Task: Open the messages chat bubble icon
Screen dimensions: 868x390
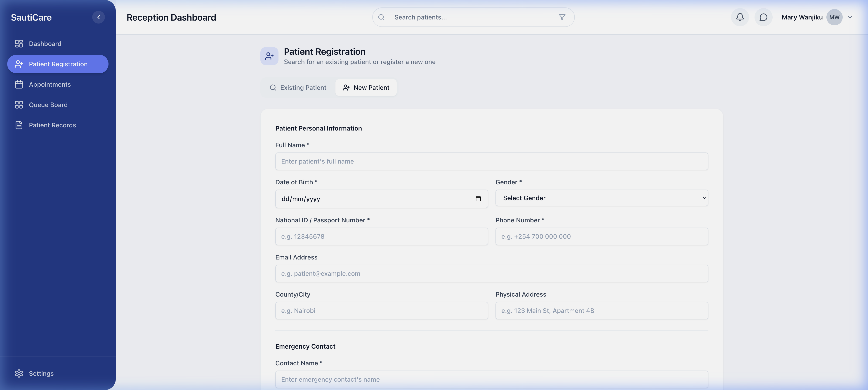Action: (763, 17)
